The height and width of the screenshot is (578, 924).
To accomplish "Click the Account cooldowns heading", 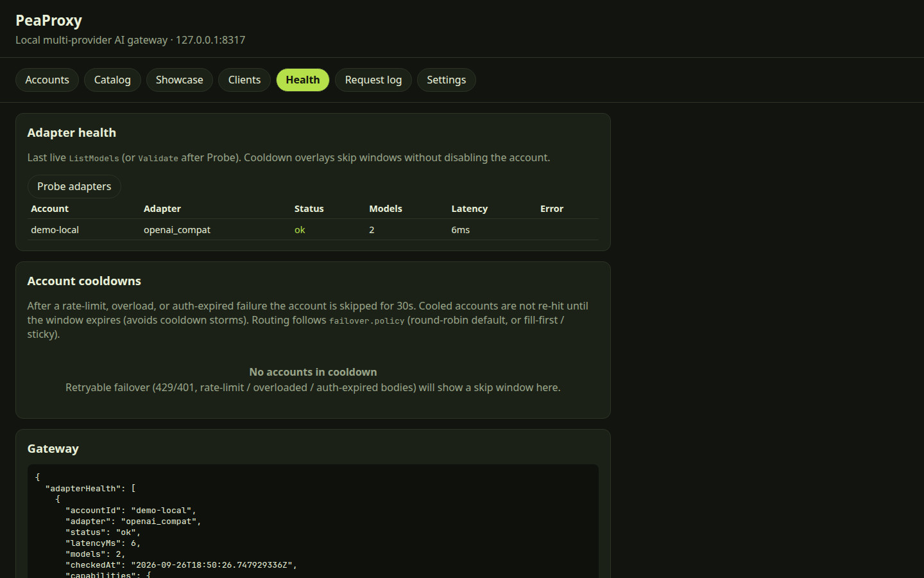I will [x=84, y=281].
